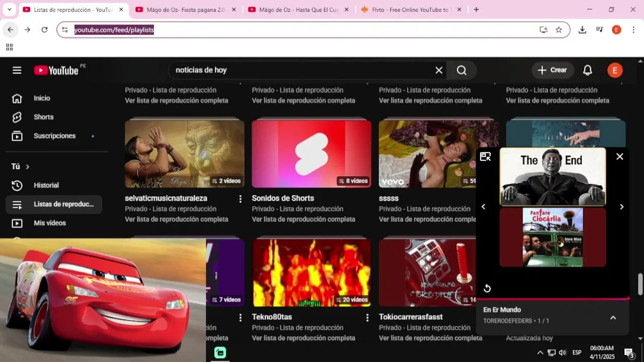
Task: View full playlist under Sonidos de Shorts
Action: point(303,219)
